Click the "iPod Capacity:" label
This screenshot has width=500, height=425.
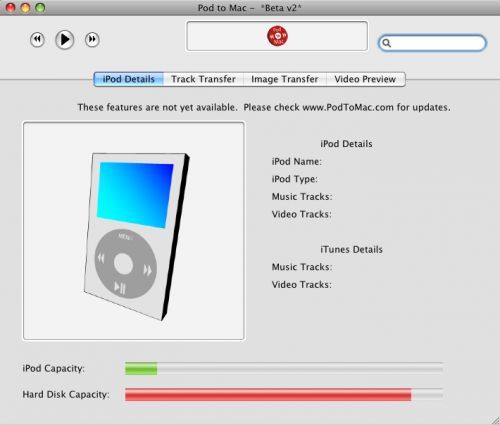coord(54,369)
